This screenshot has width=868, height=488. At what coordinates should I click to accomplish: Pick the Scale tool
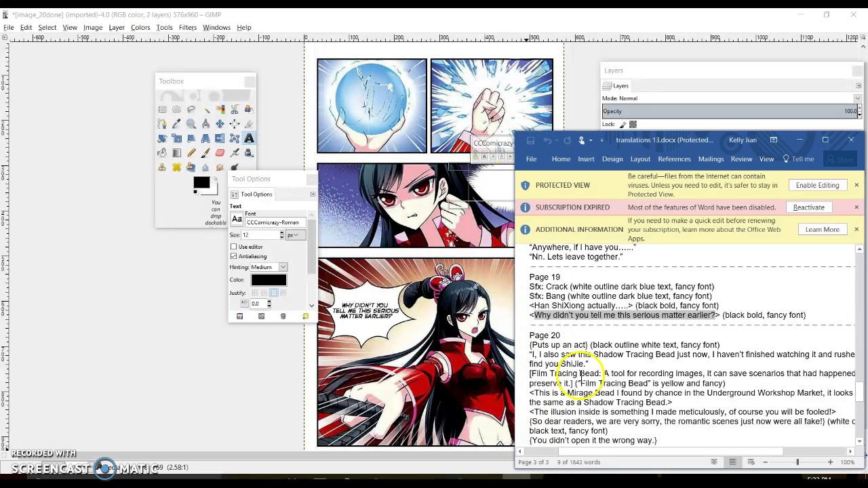pyautogui.click(x=176, y=138)
